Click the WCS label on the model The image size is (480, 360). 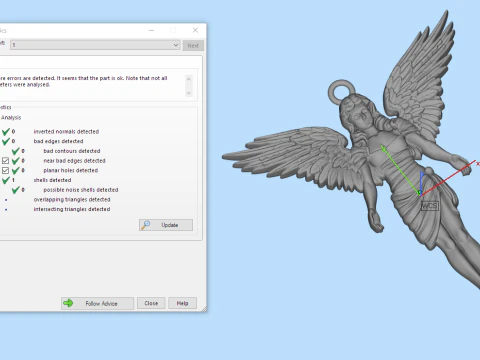(x=429, y=206)
